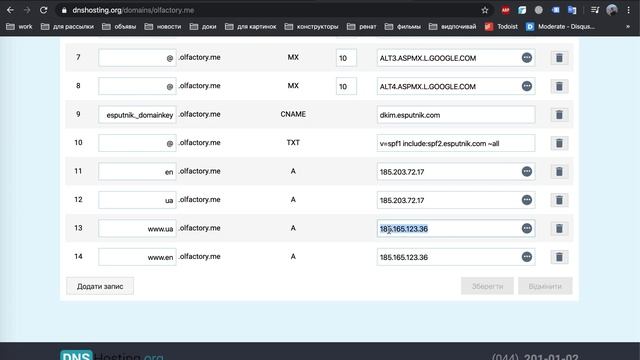Image resolution: width=640 pixels, height=360 pixels.
Task: Reload the page with the refresh icon
Action: point(43,10)
